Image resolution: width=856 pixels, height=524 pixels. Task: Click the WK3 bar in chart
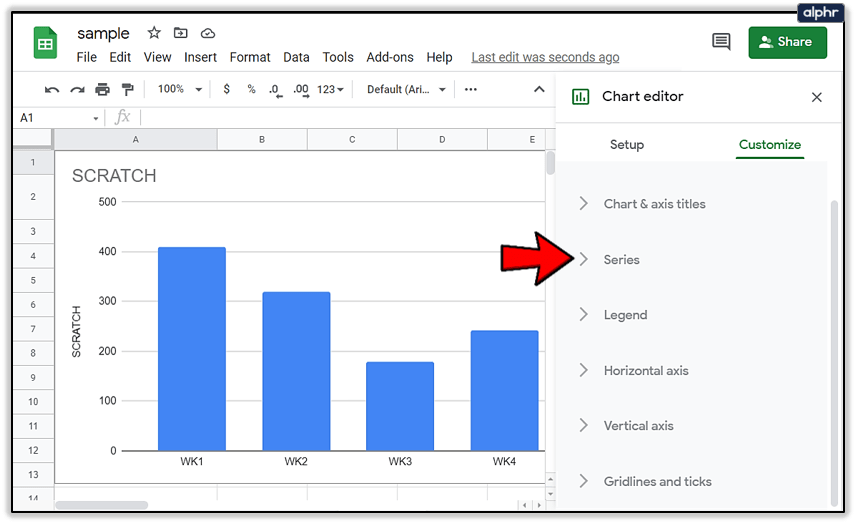(400, 406)
